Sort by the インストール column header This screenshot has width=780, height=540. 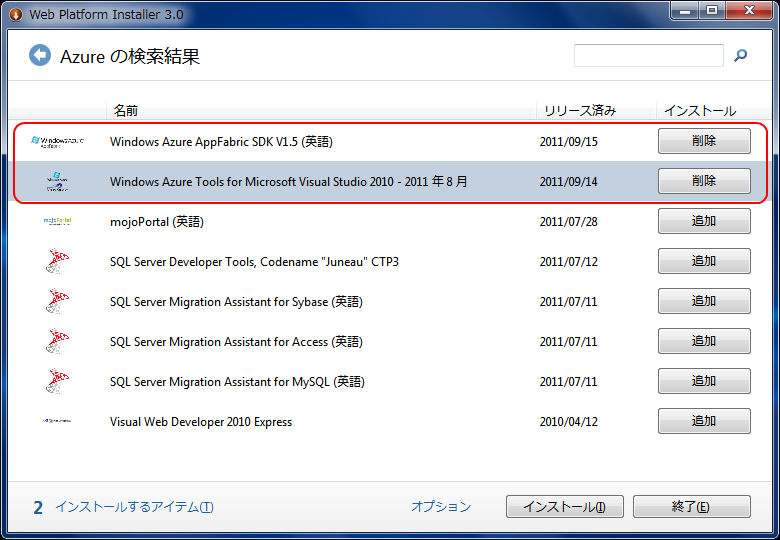click(714, 110)
